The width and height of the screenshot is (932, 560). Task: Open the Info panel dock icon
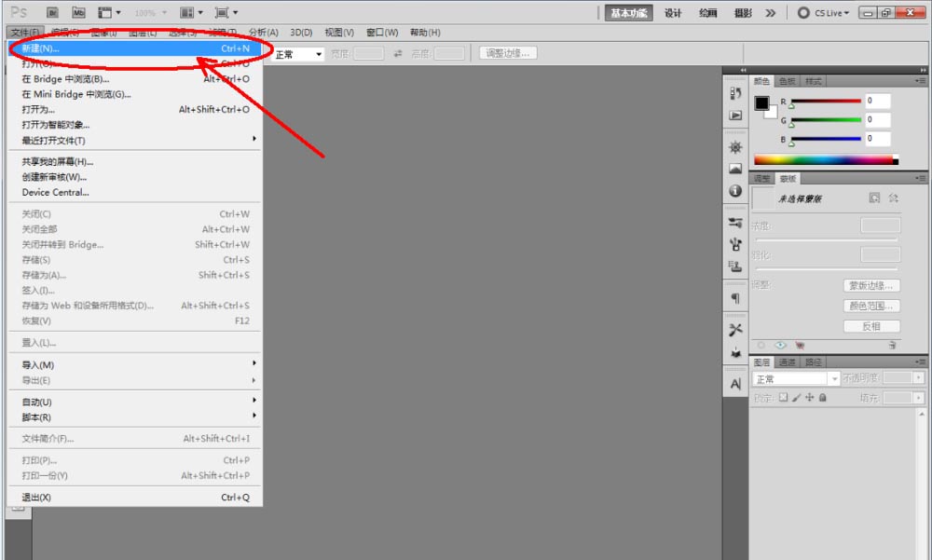(x=735, y=191)
